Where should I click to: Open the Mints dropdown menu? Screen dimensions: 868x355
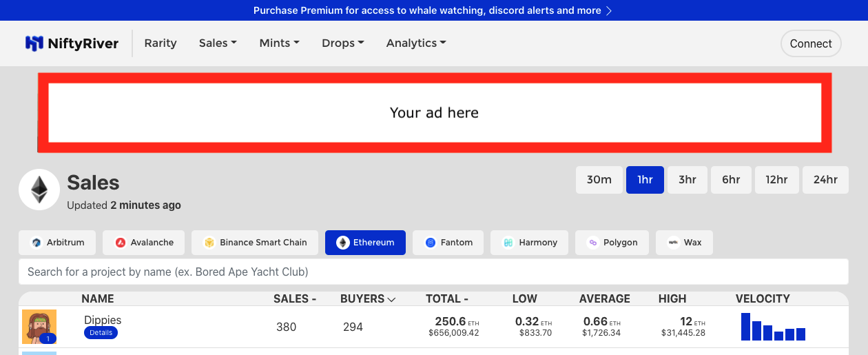pos(279,43)
